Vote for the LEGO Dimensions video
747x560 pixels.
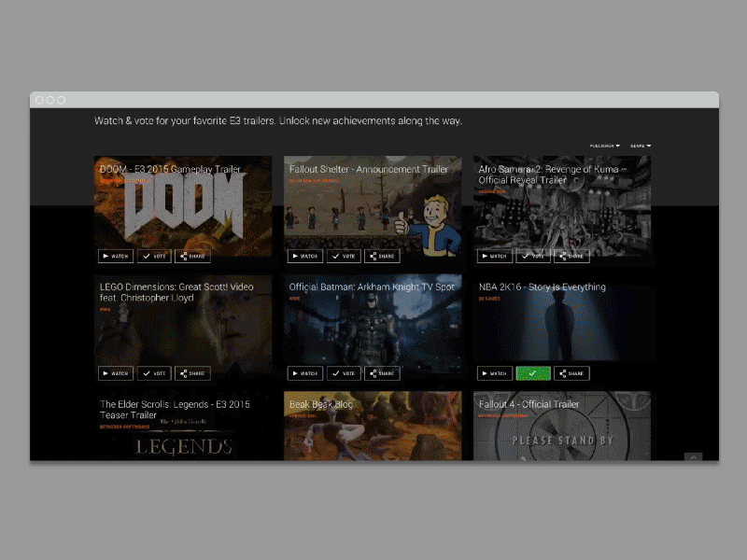(154, 373)
